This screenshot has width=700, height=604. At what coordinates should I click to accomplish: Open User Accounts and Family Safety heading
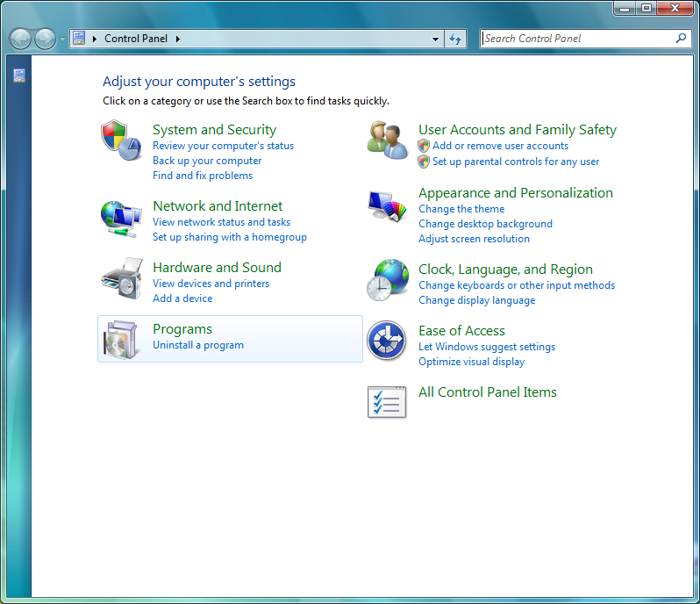[x=518, y=130]
